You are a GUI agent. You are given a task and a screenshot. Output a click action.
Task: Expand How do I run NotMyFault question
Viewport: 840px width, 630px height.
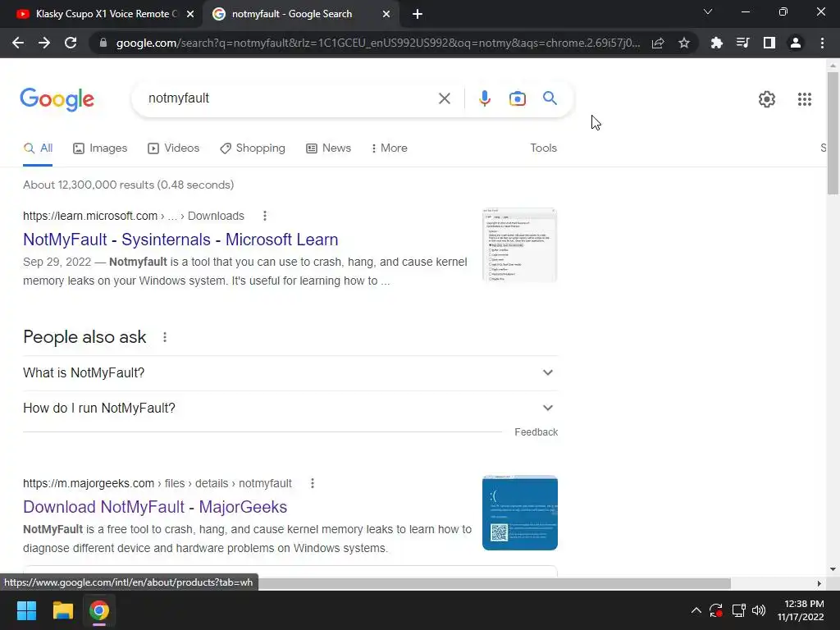tap(290, 409)
